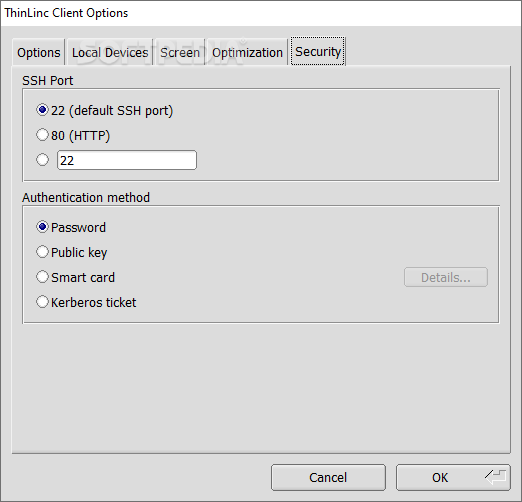Select the custom SSH port radio button
Image resolution: width=522 pixels, height=502 pixels.
(42, 160)
